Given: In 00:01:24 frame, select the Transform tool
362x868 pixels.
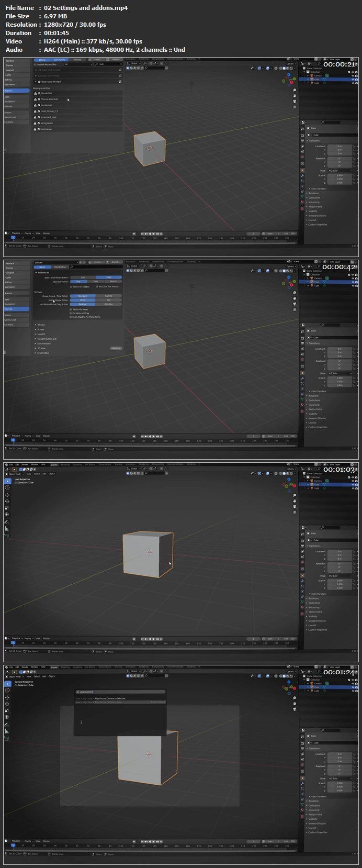Looking at the screenshot, I should (x=7, y=718).
